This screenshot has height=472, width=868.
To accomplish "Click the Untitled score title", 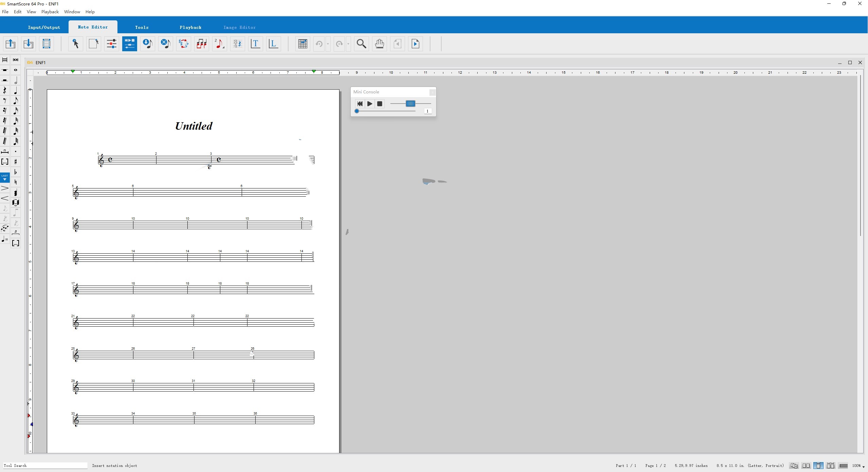I will click(194, 126).
